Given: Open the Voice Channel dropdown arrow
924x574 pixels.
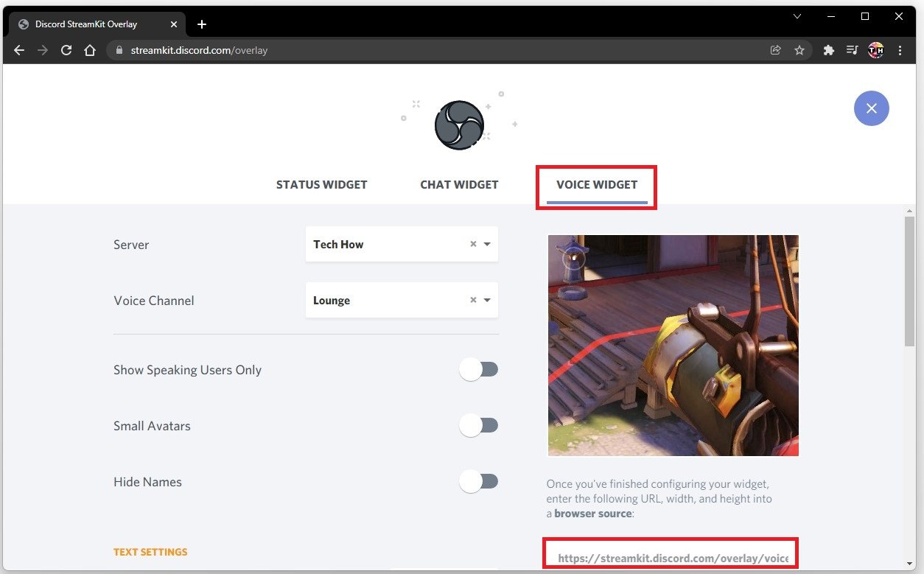Looking at the screenshot, I should (x=487, y=301).
